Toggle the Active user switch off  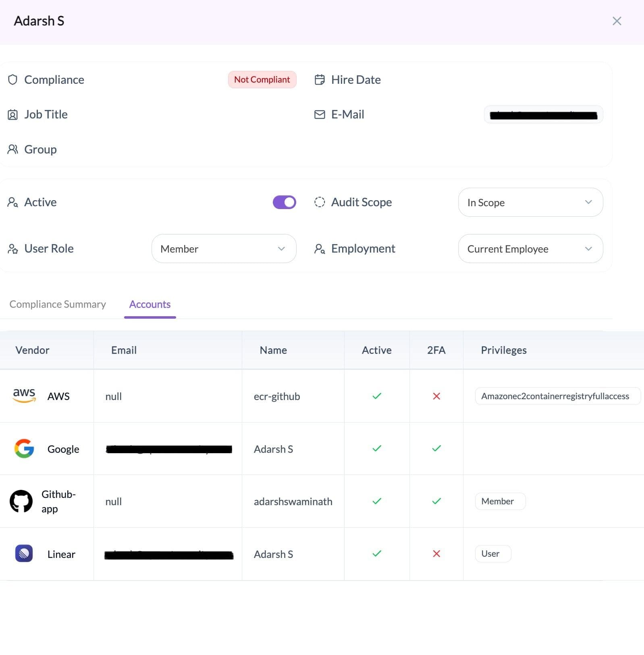click(285, 202)
